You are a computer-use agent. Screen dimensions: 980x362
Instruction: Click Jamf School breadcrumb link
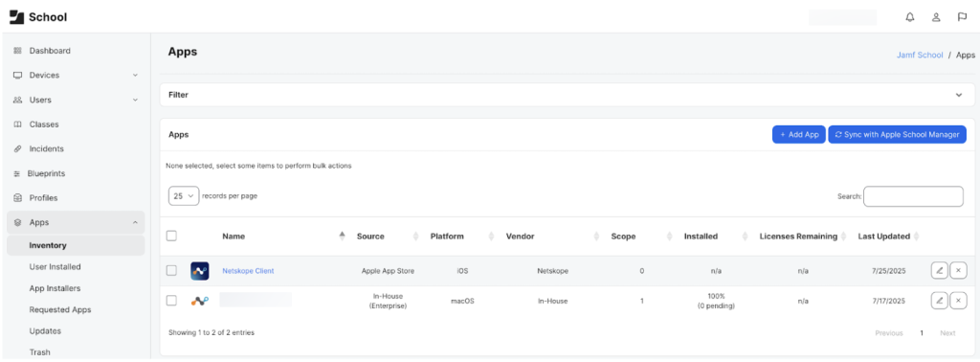click(920, 55)
